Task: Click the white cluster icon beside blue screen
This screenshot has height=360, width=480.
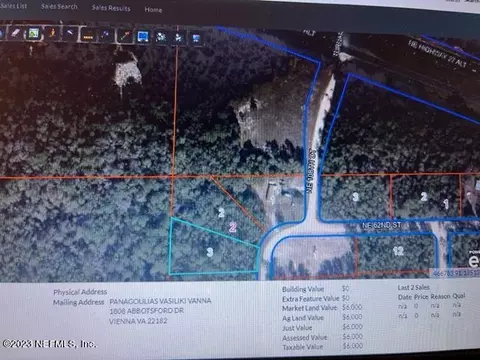Action: click(161, 37)
